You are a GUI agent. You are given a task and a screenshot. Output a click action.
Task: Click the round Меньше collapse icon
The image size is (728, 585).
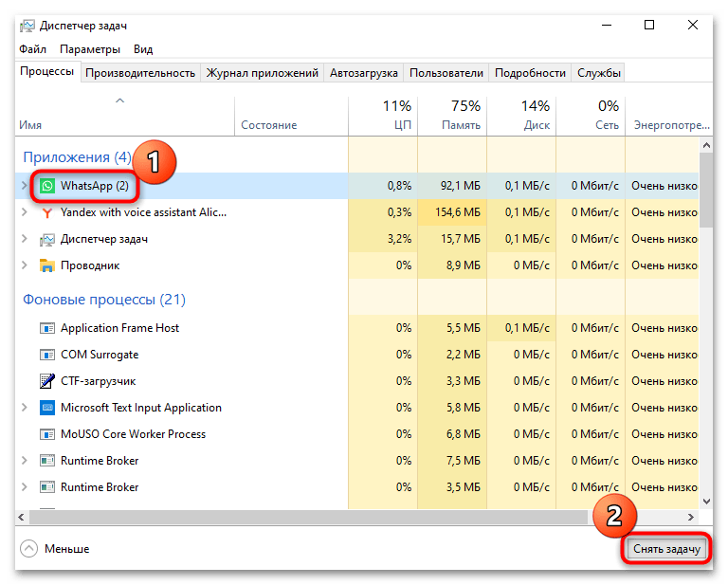coord(28,549)
